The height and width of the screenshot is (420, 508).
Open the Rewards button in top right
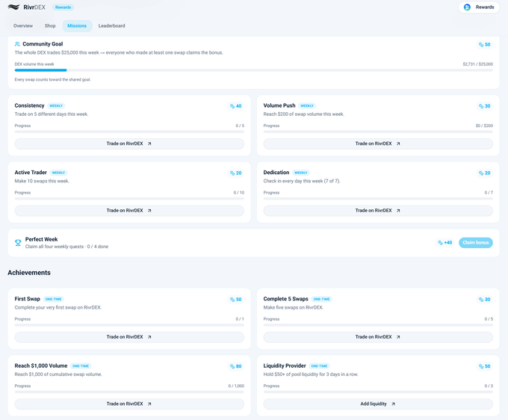coord(479,7)
